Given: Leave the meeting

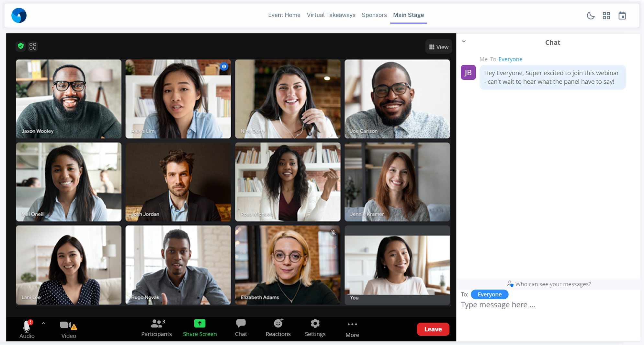Looking at the screenshot, I should [x=433, y=329].
